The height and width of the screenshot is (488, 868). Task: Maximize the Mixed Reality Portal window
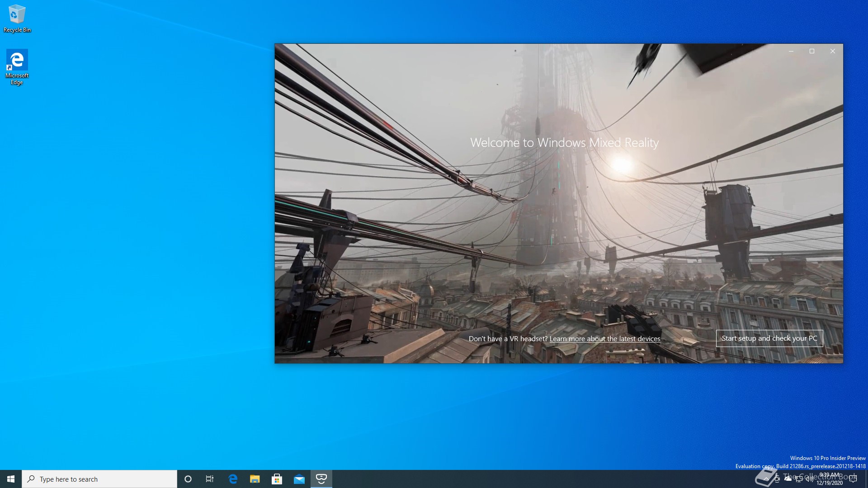[x=812, y=51]
